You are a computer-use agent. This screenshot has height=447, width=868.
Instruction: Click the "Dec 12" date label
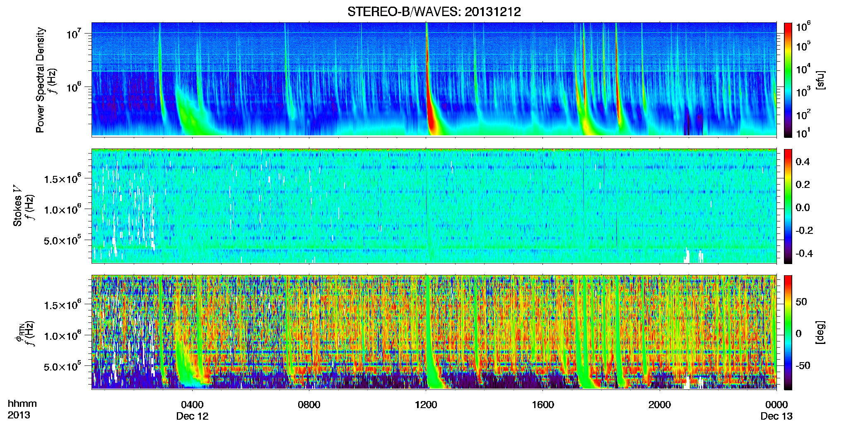tap(192, 416)
